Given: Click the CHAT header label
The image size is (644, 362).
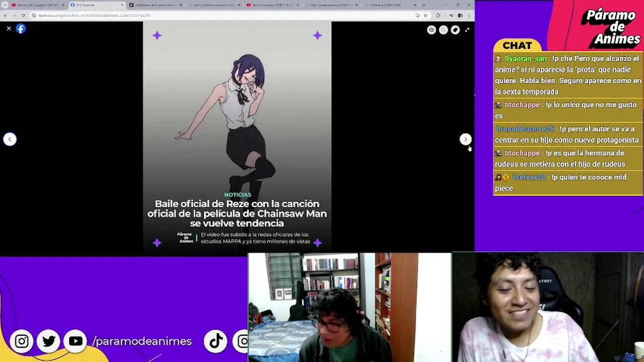Looking at the screenshot, I should [x=517, y=46].
